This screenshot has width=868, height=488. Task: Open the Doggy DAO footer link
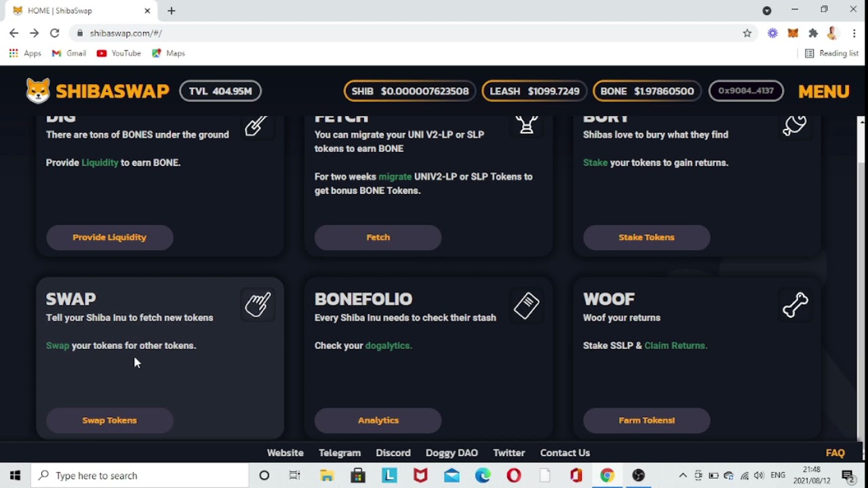click(x=452, y=453)
